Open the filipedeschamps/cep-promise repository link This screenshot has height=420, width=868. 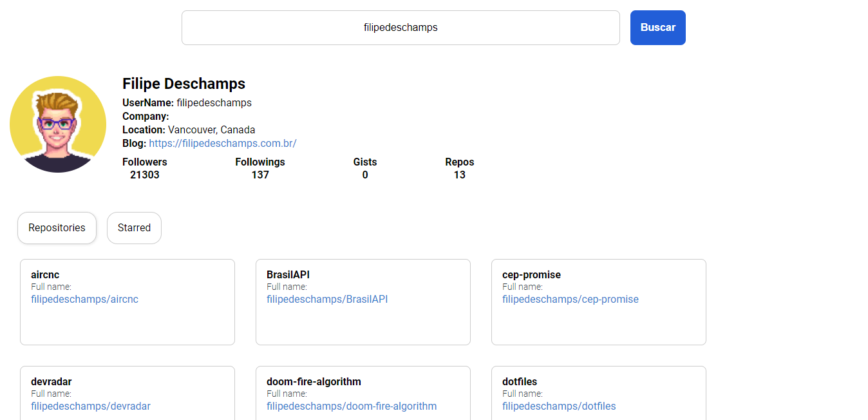click(570, 299)
